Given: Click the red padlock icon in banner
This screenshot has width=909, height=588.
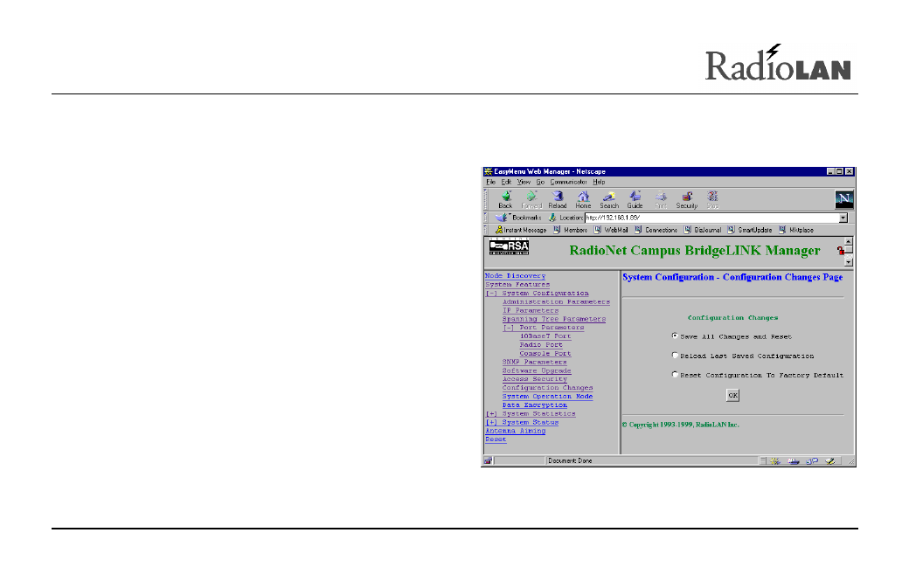Looking at the screenshot, I should point(840,250).
